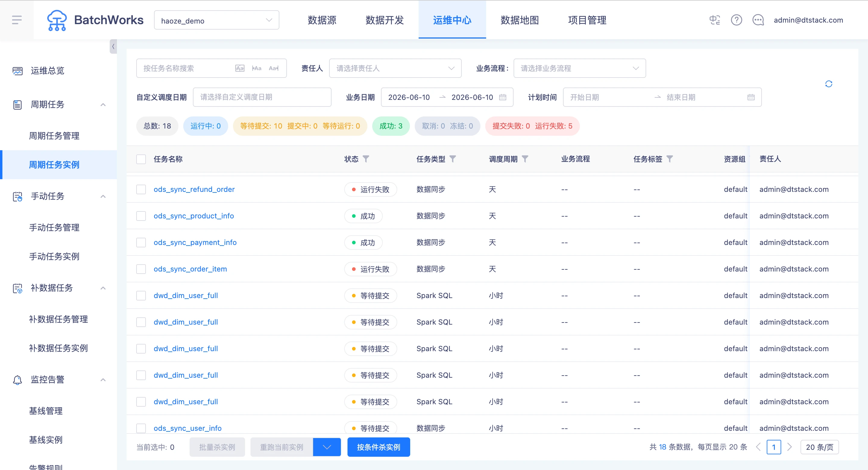Open the help question mark icon
868x470 pixels.
tap(736, 20)
